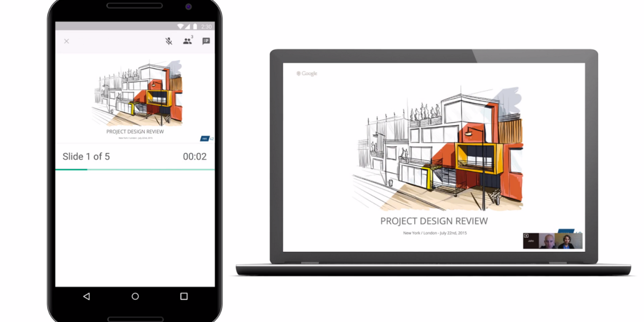Tap the Wi-Fi icon in phone status bar
Image resolution: width=644 pixels, height=322 pixels.
pyautogui.click(x=181, y=26)
